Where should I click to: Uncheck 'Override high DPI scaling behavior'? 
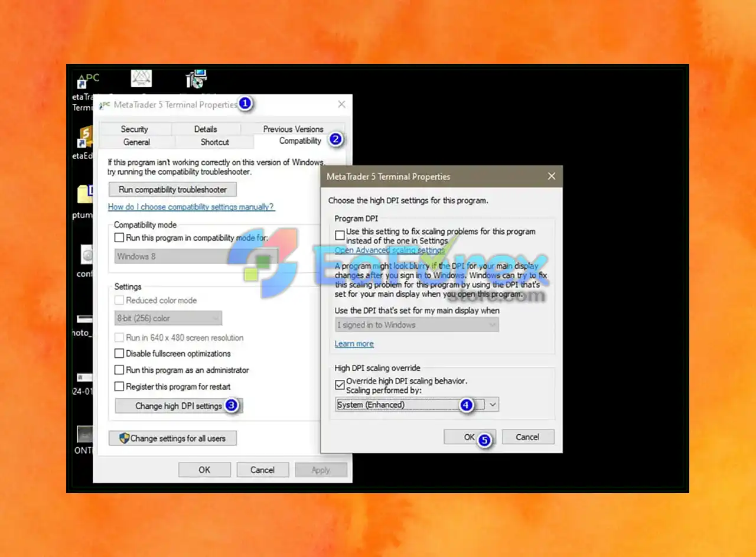[x=340, y=385]
